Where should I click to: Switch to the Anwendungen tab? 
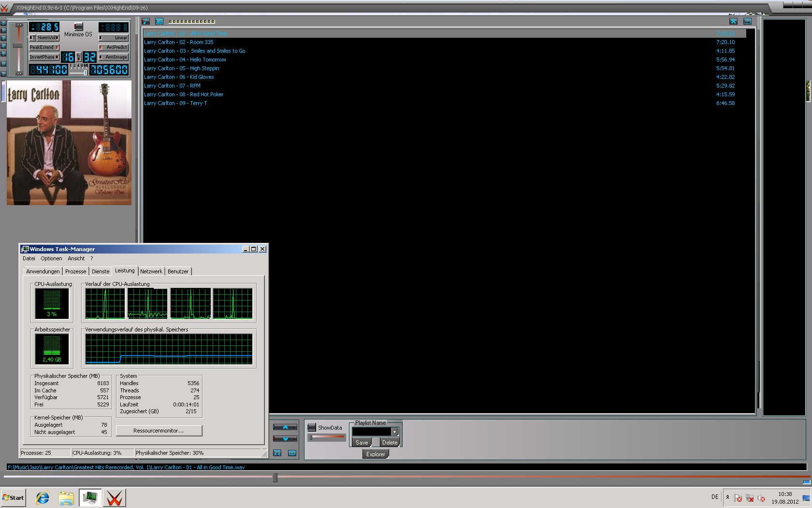coord(43,271)
